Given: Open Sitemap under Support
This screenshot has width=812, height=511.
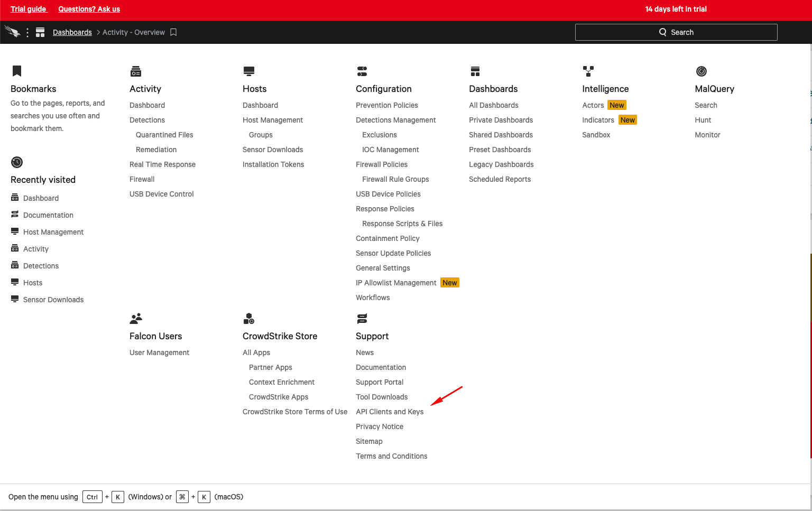Looking at the screenshot, I should [369, 441].
